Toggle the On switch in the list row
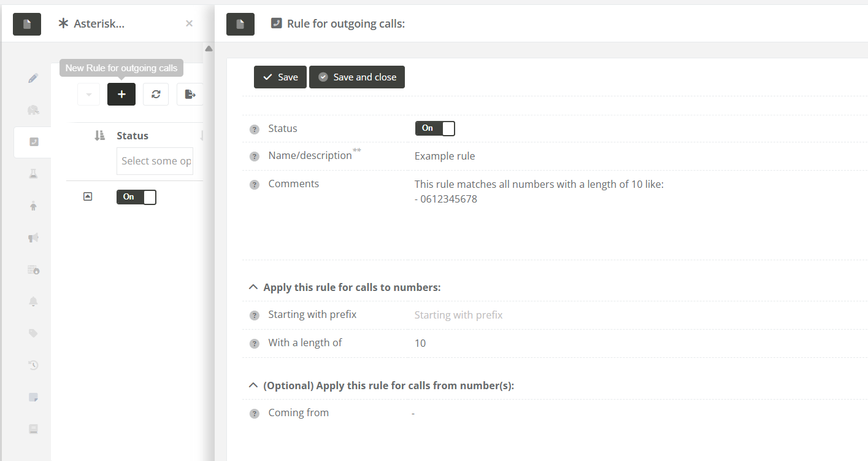 [x=136, y=197]
